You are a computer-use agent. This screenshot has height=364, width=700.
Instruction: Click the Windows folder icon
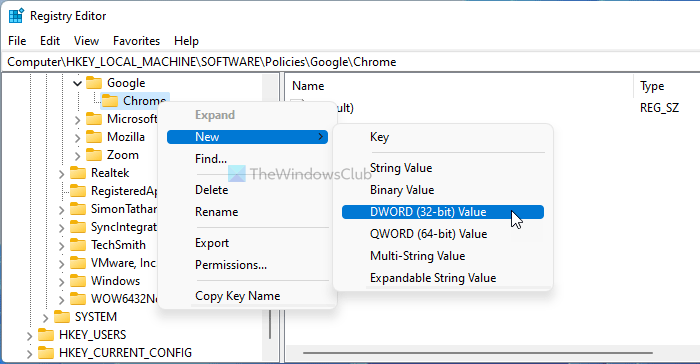(x=78, y=280)
